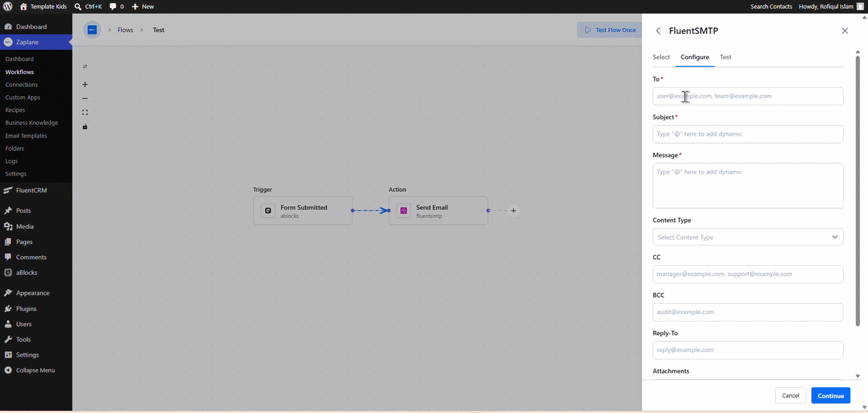Toggle the canvas lock icon

click(x=85, y=127)
